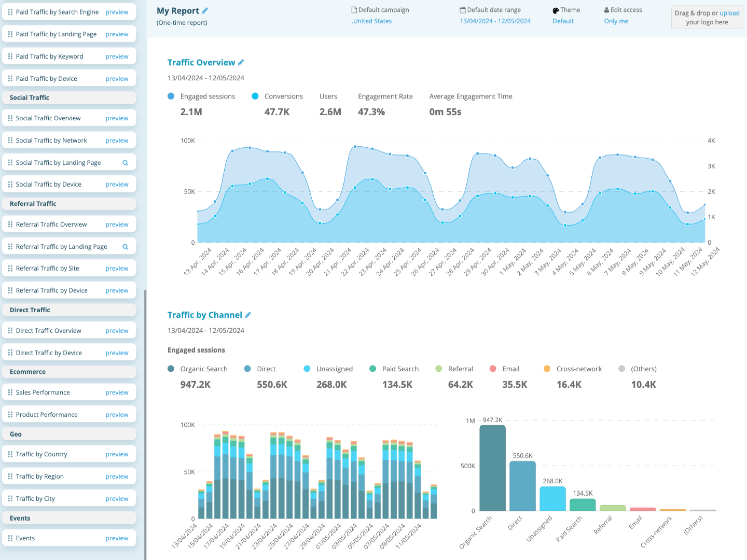Click the upload logo link
This screenshot has height=560, width=747.
(729, 13)
